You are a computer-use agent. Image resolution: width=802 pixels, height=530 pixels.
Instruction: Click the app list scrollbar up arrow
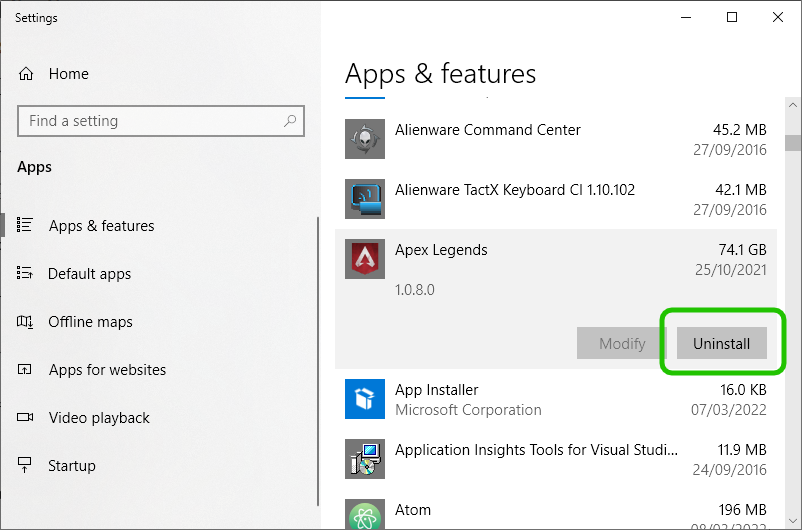coord(793,105)
